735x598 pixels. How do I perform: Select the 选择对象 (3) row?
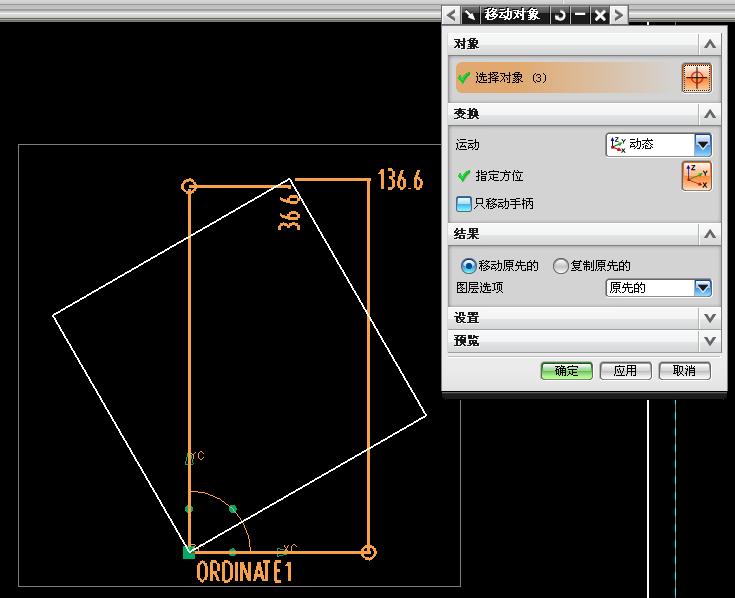click(566, 78)
